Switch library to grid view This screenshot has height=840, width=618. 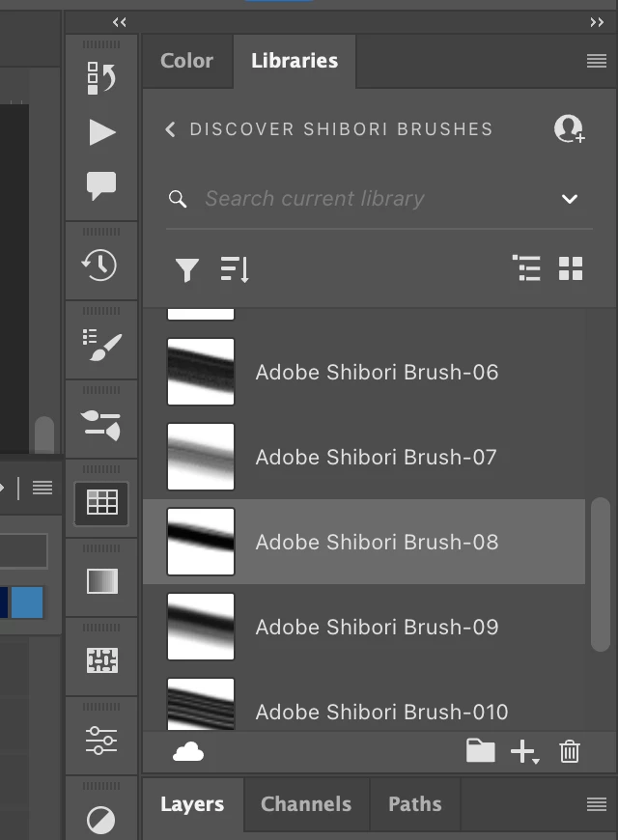[571, 268]
